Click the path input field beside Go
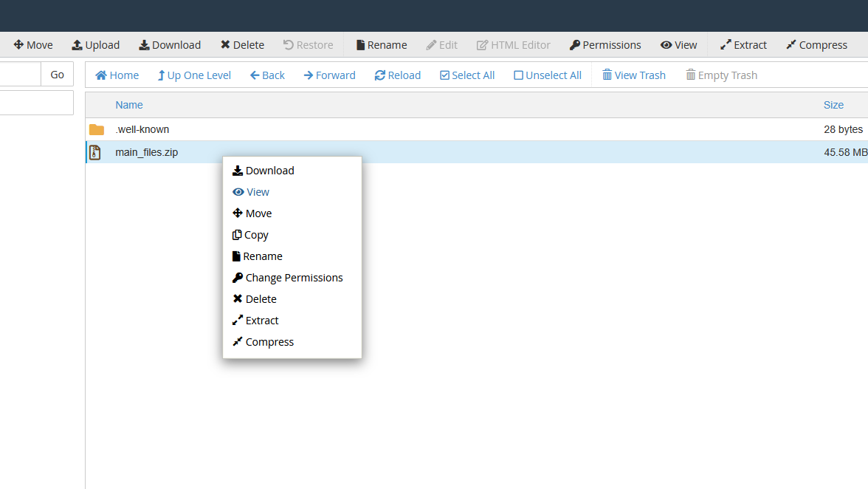 click(20, 75)
